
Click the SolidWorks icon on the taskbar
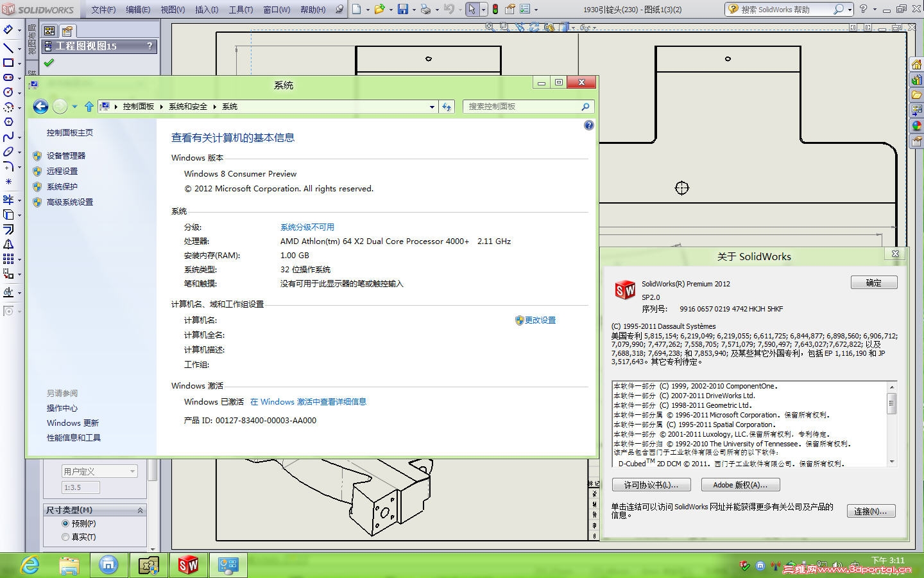click(x=188, y=565)
